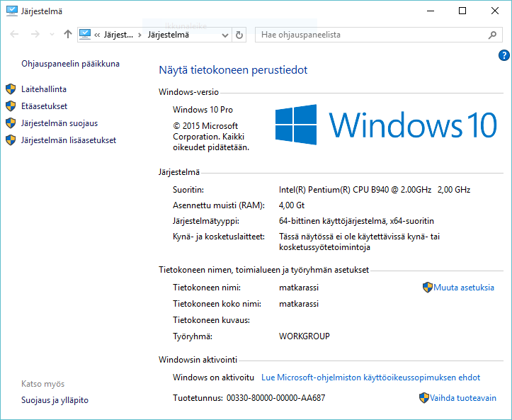Click shield icon beside 'Vaihda tuoteavain'
This screenshot has width=512, height=420.
[424, 398]
